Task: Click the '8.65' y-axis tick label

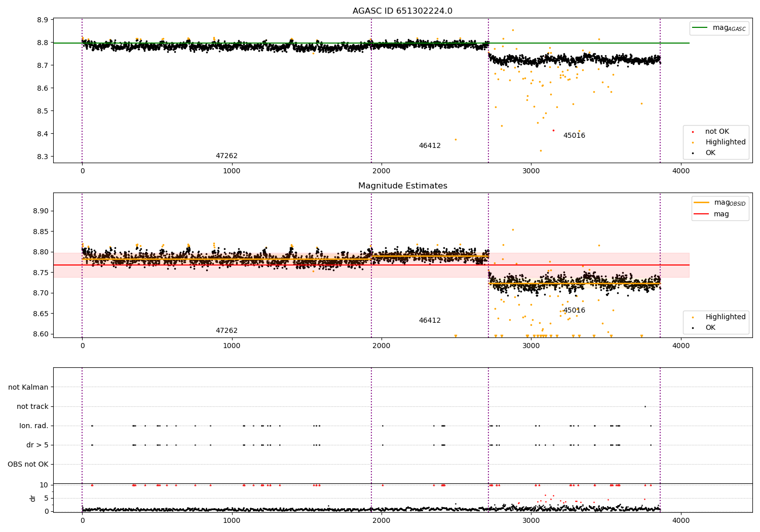Action: coord(41,314)
